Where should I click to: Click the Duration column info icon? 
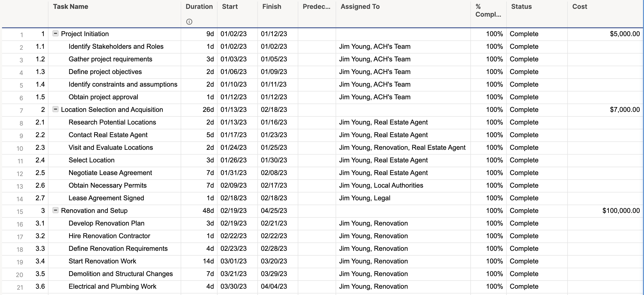point(189,22)
